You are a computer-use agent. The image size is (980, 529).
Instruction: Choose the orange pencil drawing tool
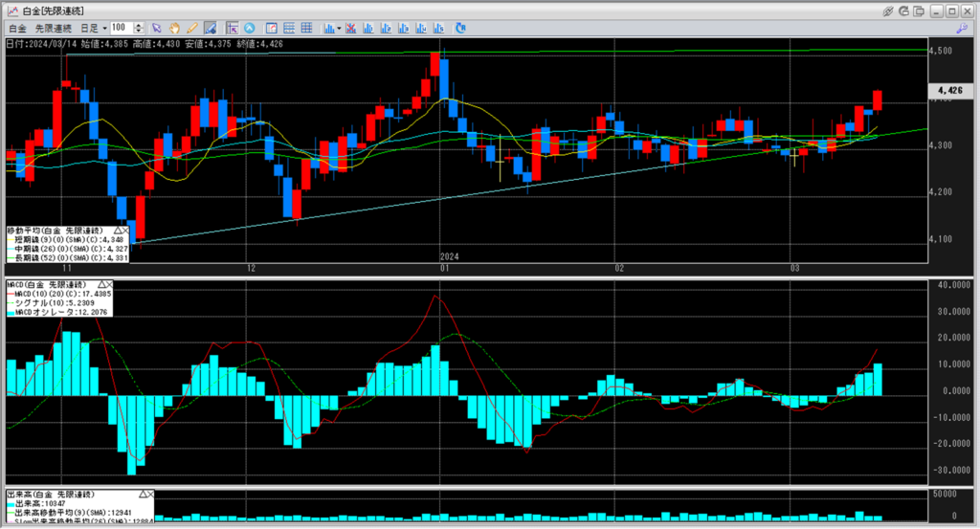coord(191,28)
